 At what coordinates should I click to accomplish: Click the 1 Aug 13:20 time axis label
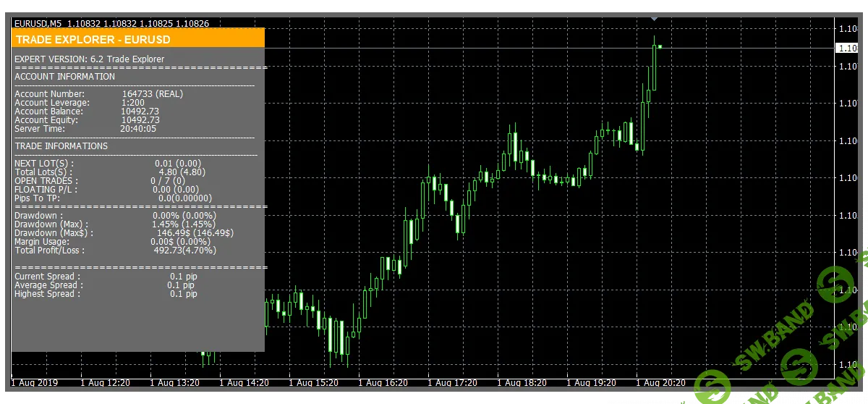click(x=174, y=382)
